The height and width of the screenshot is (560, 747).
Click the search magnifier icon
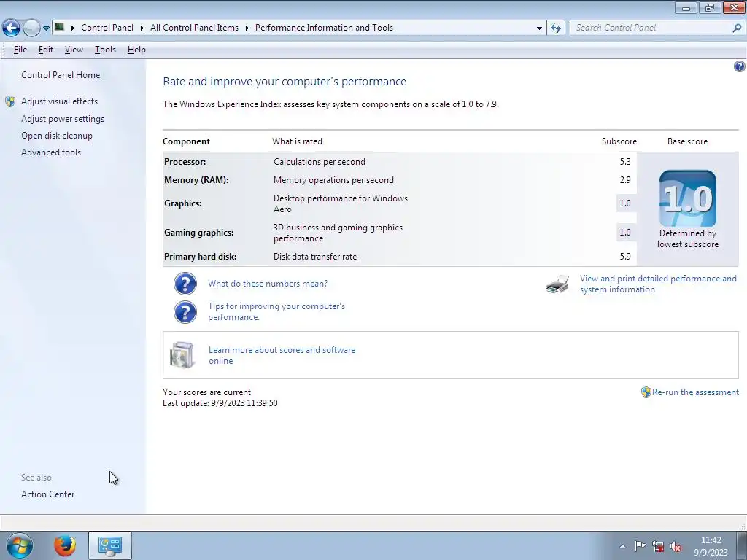tap(737, 28)
